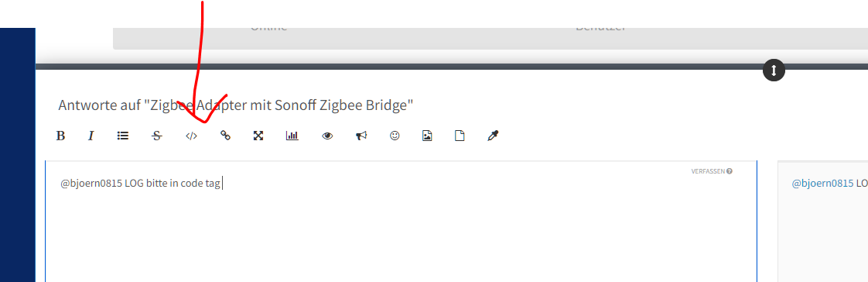Click inside the reply text area
Viewport: 868px width, 282px height.
pos(401,222)
